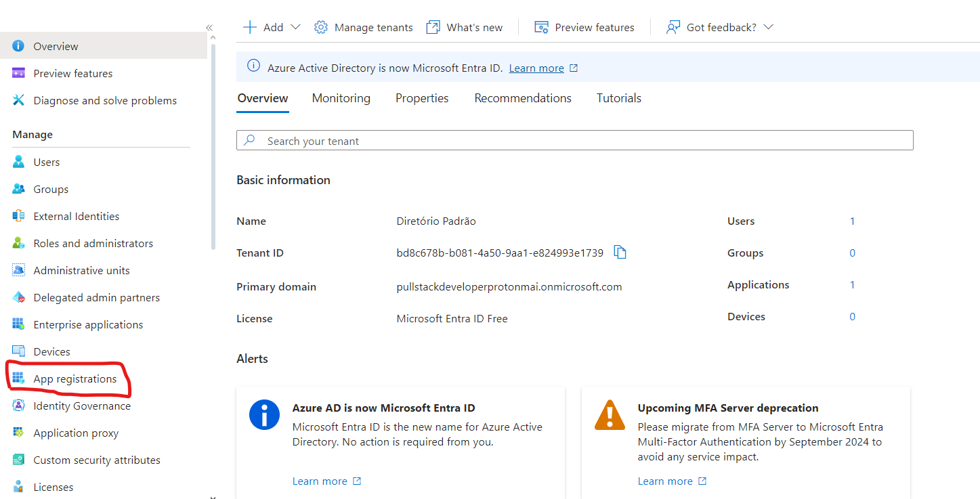Open Delegated admin partners in sidebar

(97, 297)
